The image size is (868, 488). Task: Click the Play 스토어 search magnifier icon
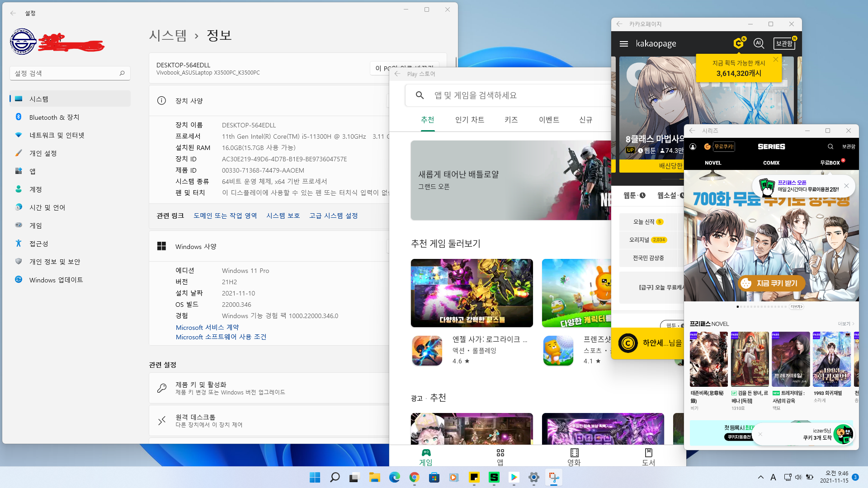tap(420, 95)
